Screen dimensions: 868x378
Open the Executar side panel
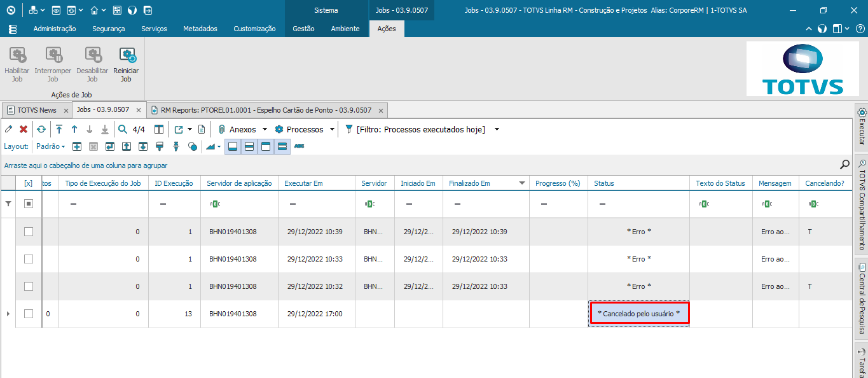coord(862,126)
